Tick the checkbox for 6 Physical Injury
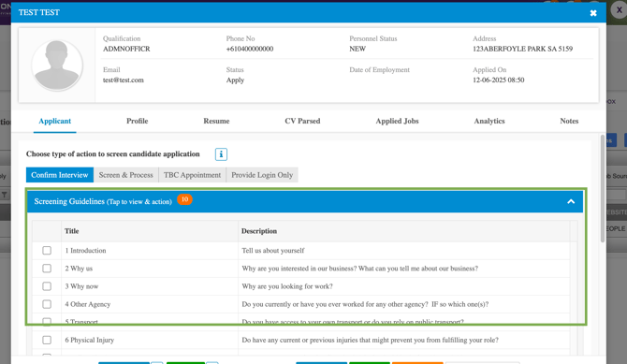This screenshot has height=364, width=627. click(47, 340)
